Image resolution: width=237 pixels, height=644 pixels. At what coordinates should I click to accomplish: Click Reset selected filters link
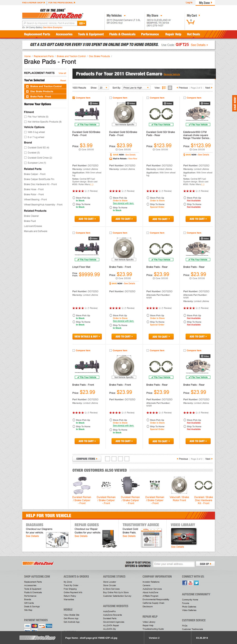click(x=63, y=81)
